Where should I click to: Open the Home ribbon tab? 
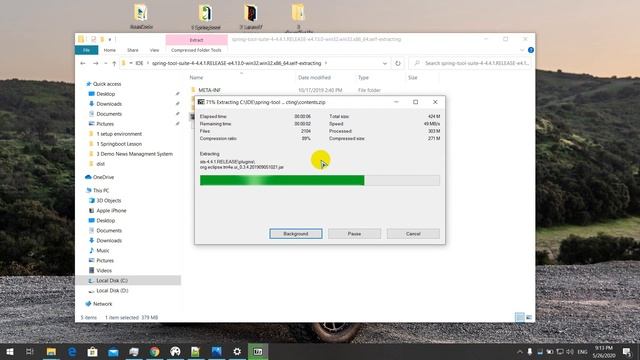pyautogui.click(x=109, y=50)
